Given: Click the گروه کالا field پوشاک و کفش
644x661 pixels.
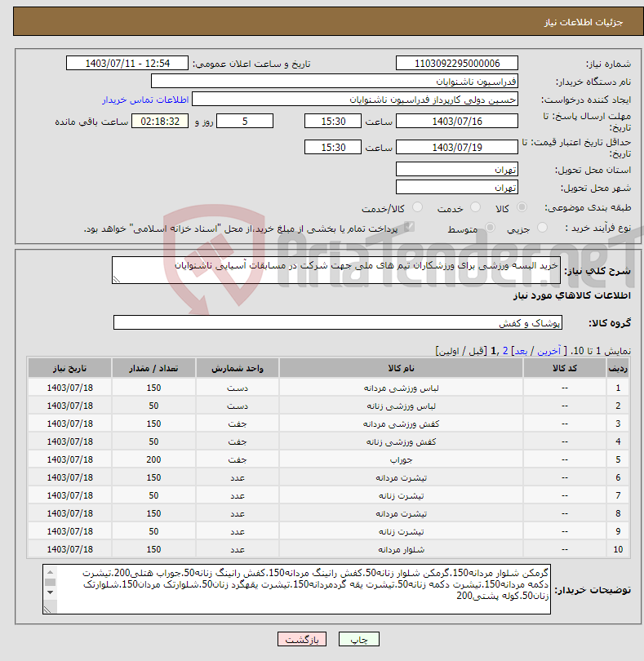Looking at the screenshot, I should 337,322.
